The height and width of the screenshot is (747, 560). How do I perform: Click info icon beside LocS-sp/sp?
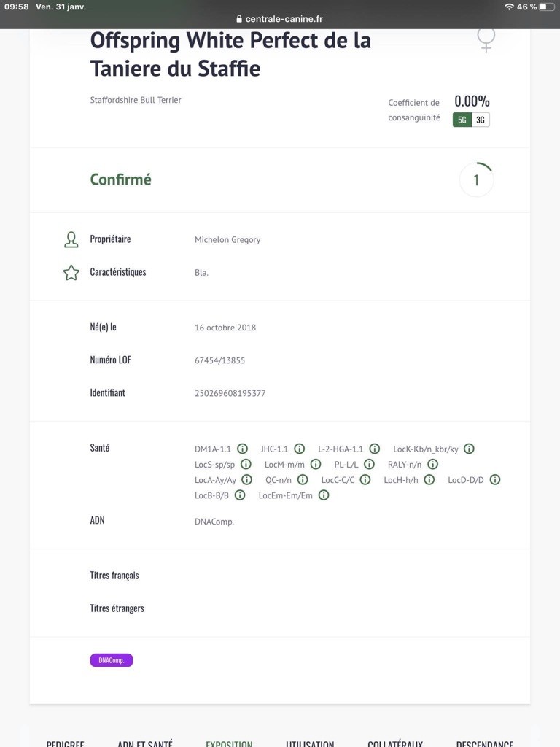pyautogui.click(x=246, y=465)
